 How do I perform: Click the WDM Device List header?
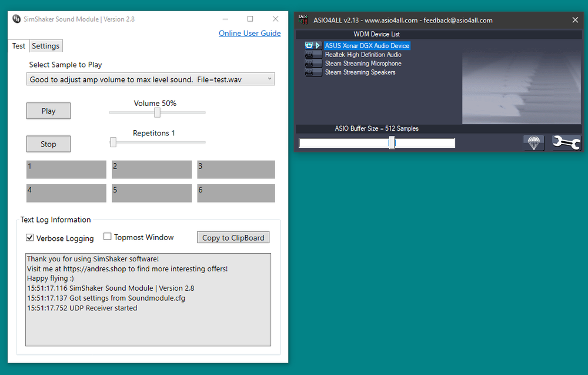pyautogui.click(x=376, y=34)
